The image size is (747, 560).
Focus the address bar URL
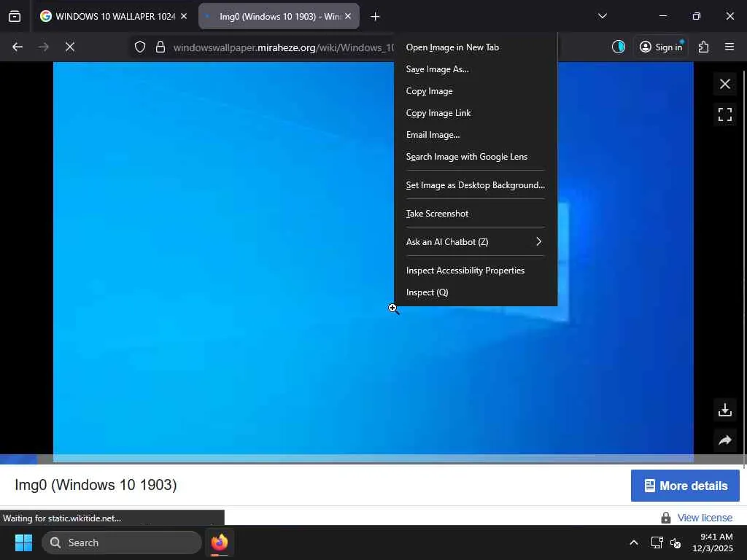284,47
